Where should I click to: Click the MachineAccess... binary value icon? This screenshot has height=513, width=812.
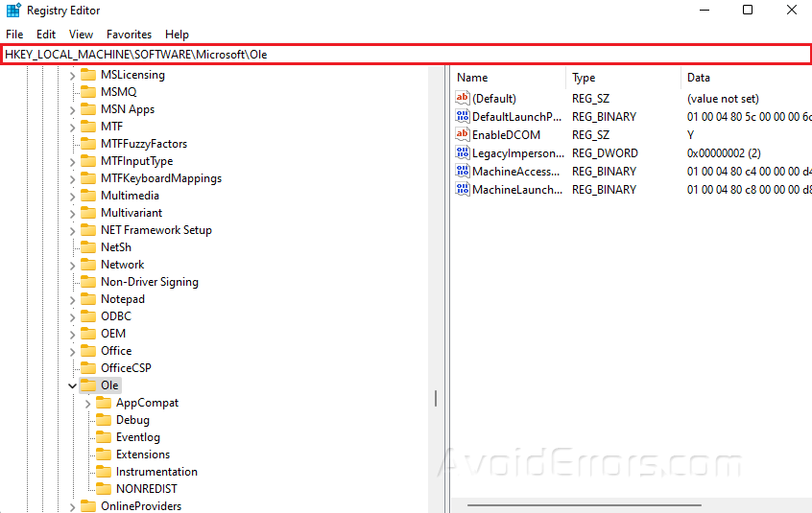(x=463, y=171)
